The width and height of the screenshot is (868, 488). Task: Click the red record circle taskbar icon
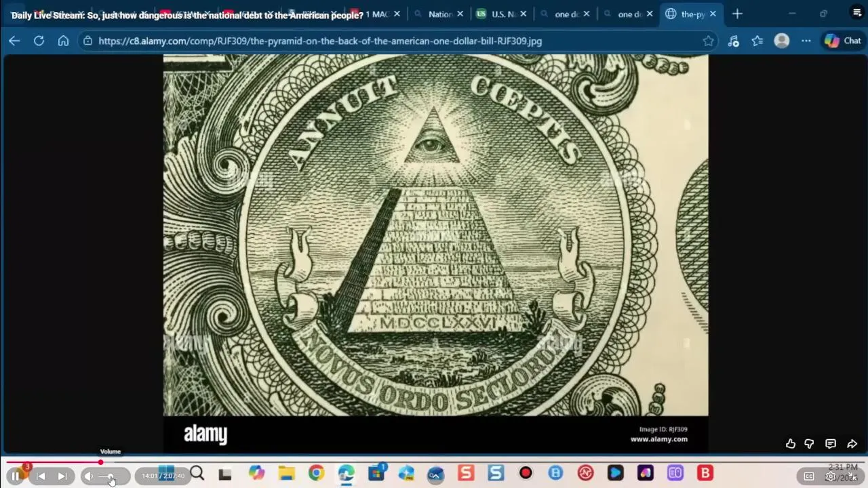click(x=526, y=473)
